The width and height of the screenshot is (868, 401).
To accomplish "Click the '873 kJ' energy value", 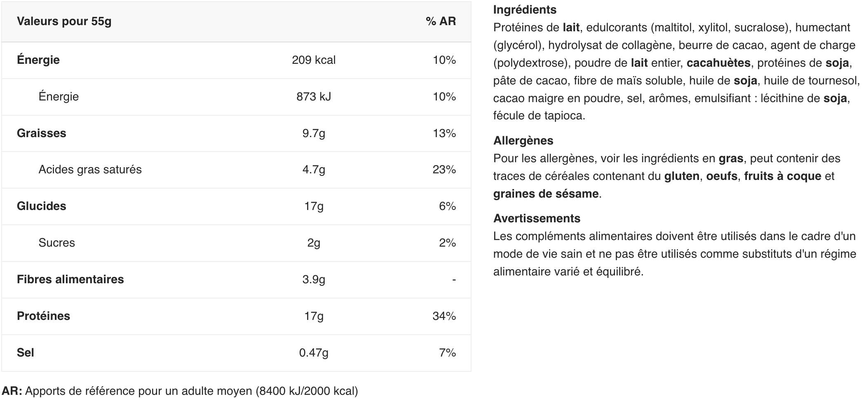I will coord(314,97).
